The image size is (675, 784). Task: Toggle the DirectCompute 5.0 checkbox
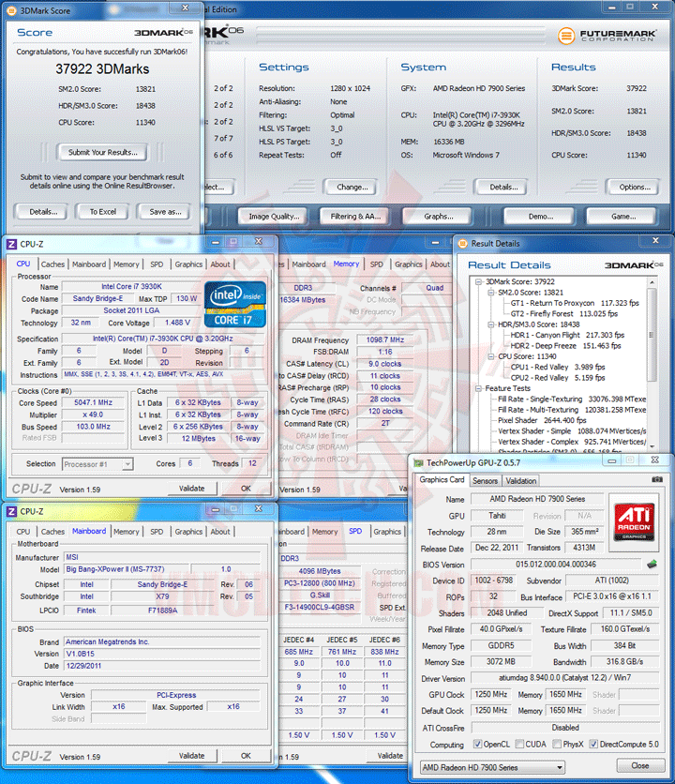coord(593,744)
